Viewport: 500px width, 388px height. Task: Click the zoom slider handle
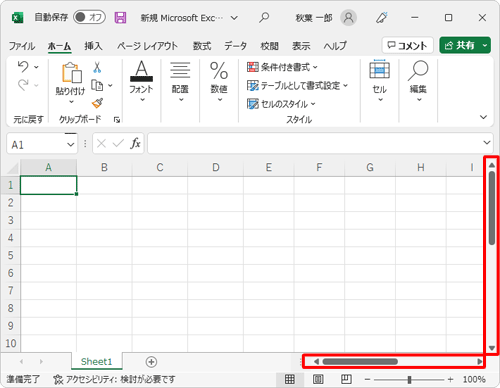coord(409,379)
